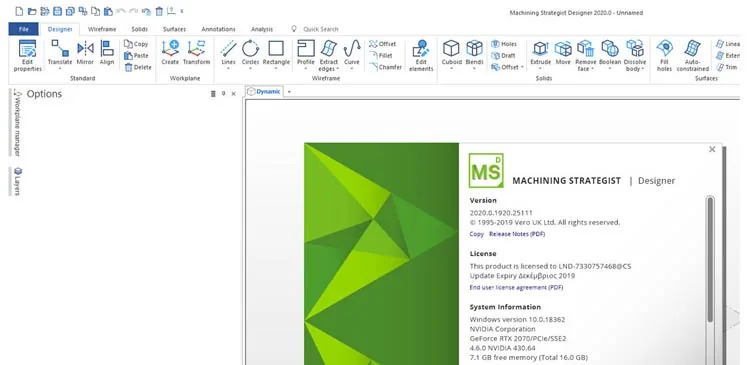Click the Create workplane icon

point(170,48)
